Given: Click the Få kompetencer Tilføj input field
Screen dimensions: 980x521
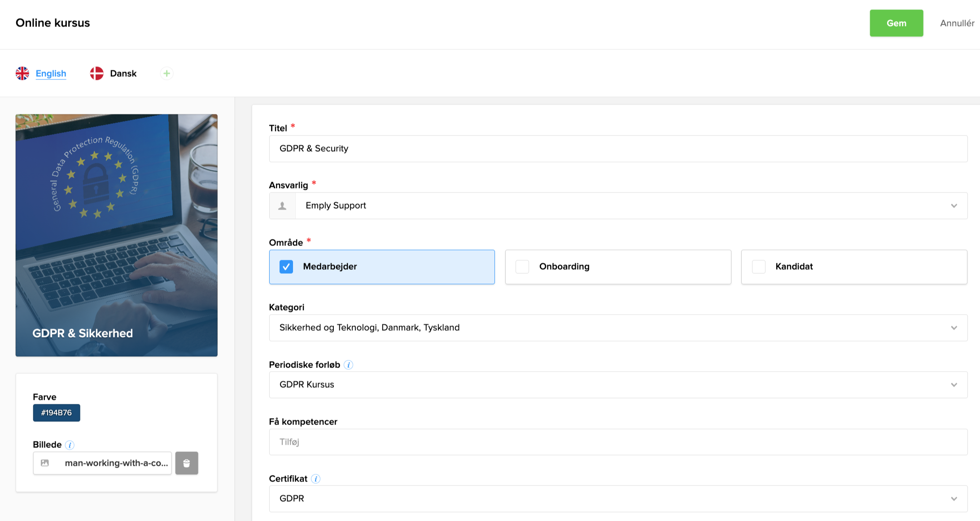Looking at the screenshot, I should [x=618, y=442].
